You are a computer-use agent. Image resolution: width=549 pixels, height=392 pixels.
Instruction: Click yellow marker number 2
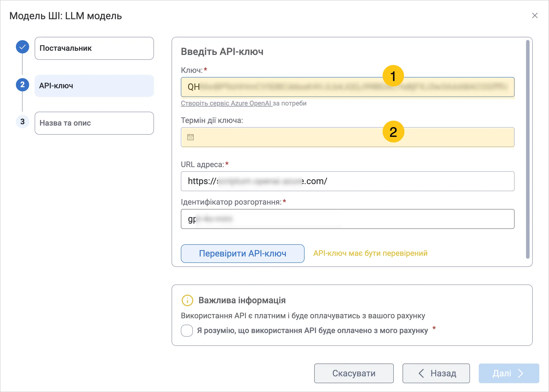[x=393, y=132]
